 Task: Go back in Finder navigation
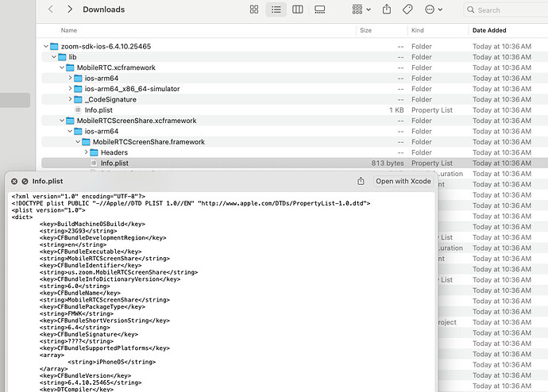point(51,10)
